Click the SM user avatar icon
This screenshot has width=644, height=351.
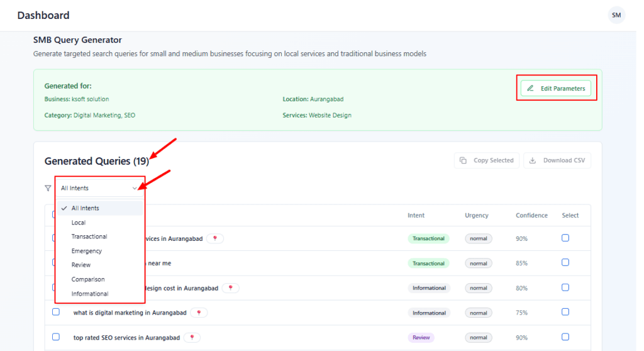616,15
